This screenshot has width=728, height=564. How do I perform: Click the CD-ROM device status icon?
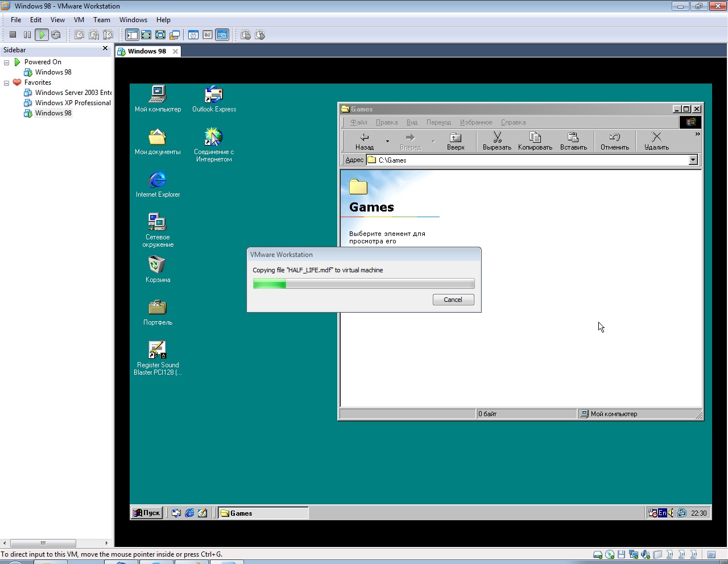610,555
